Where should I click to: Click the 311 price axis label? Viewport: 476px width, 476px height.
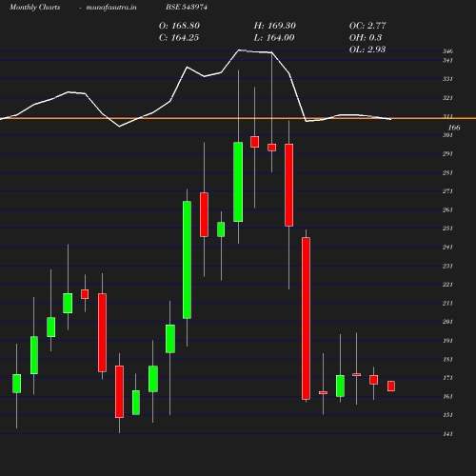447,116
